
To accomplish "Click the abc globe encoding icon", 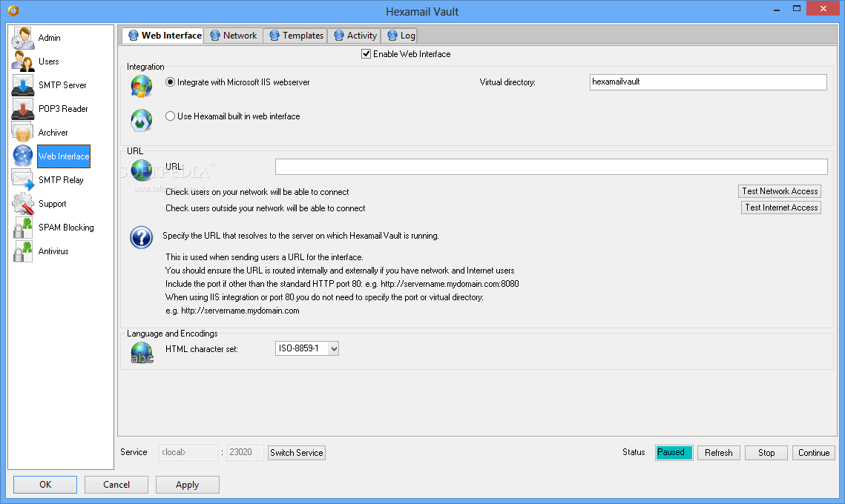I will coord(142,353).
